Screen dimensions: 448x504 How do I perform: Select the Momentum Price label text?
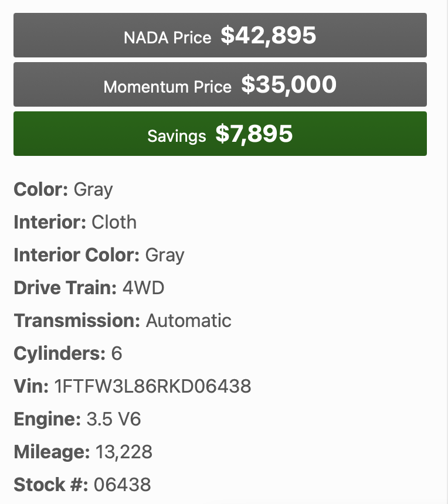[x=167, y=87]
